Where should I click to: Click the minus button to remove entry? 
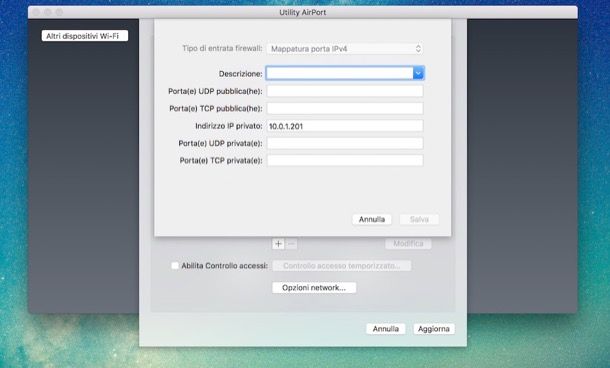pyautogui.click(x=291, y=244)
